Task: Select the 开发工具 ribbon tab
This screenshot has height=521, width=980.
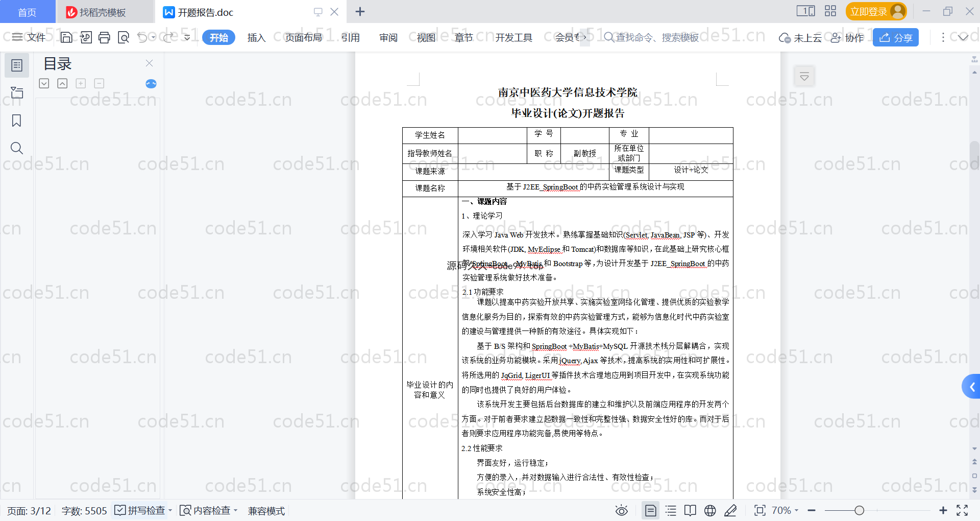Action: pyautogui.click(x=513, y=37)
